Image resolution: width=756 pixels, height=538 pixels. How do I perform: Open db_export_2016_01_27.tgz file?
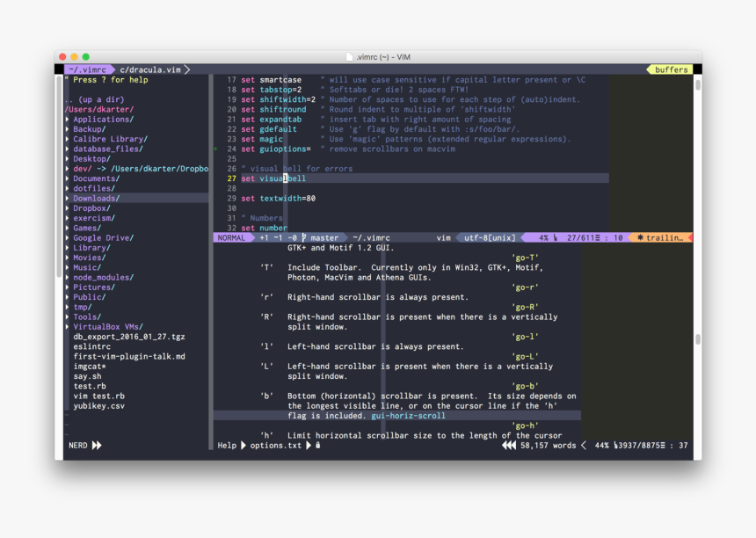coord(129,337)
